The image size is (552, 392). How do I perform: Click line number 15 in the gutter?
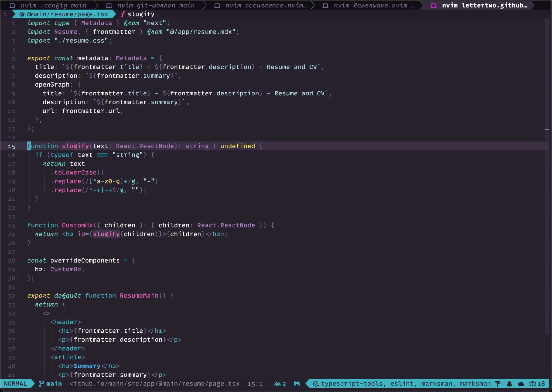pos(11,146)
